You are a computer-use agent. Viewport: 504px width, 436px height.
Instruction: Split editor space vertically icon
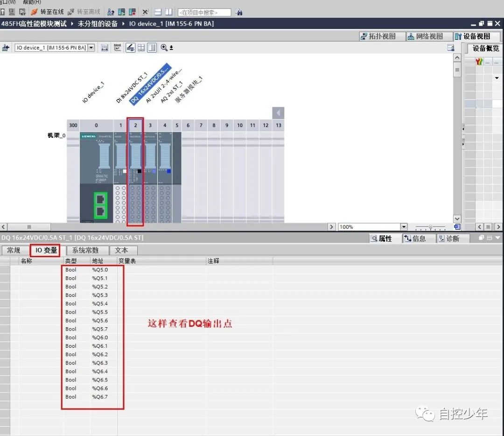click(168, 12)
